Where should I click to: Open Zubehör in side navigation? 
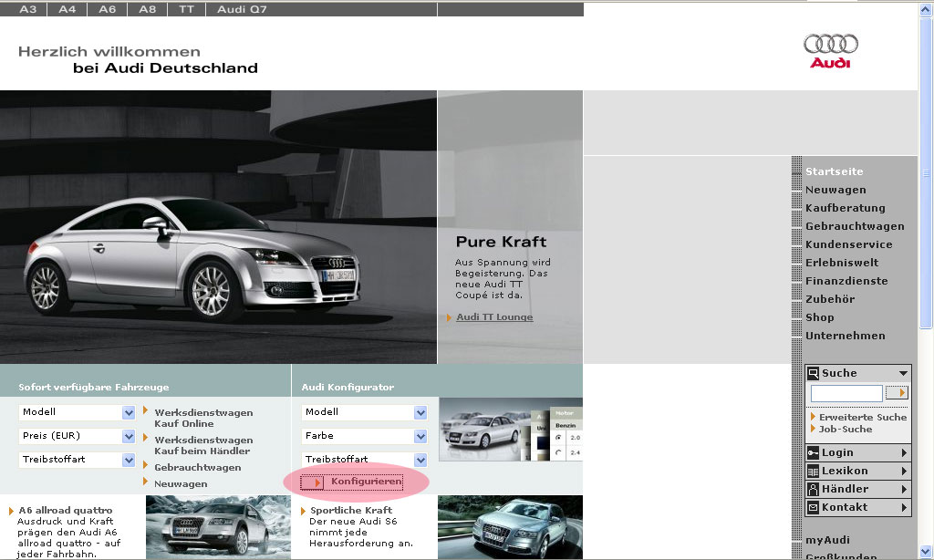coord(830,300)
